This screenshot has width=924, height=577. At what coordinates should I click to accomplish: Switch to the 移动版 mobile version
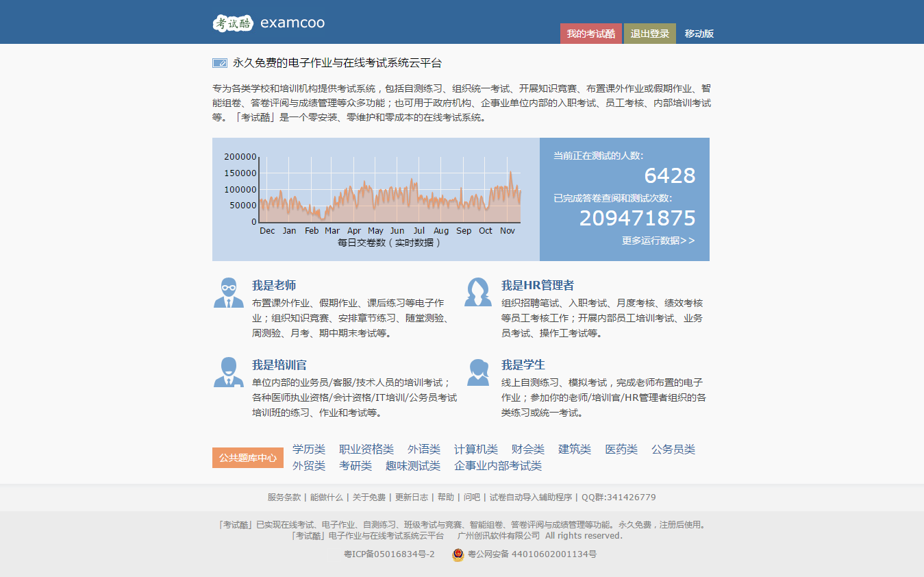699,34
